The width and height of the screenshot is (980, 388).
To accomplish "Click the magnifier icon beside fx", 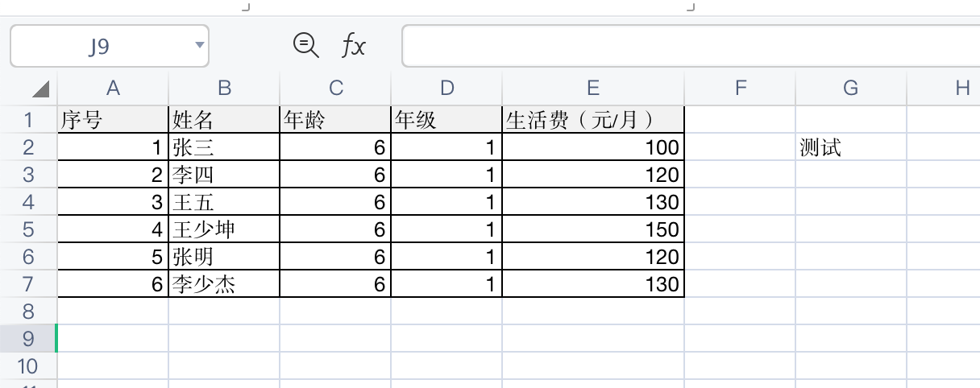I will (x=305, y=45).
